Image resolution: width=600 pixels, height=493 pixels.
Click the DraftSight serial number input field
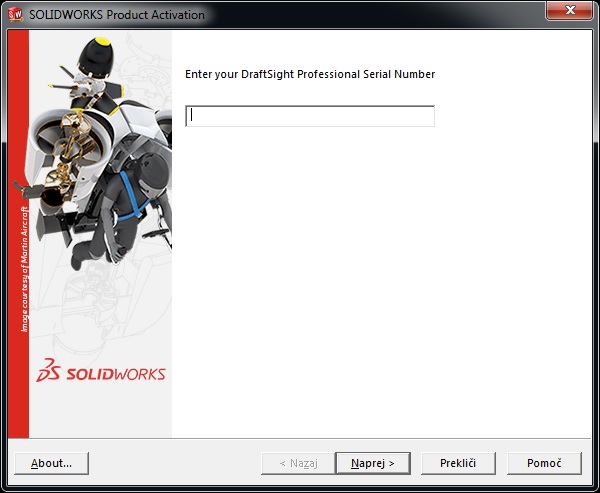310,116
